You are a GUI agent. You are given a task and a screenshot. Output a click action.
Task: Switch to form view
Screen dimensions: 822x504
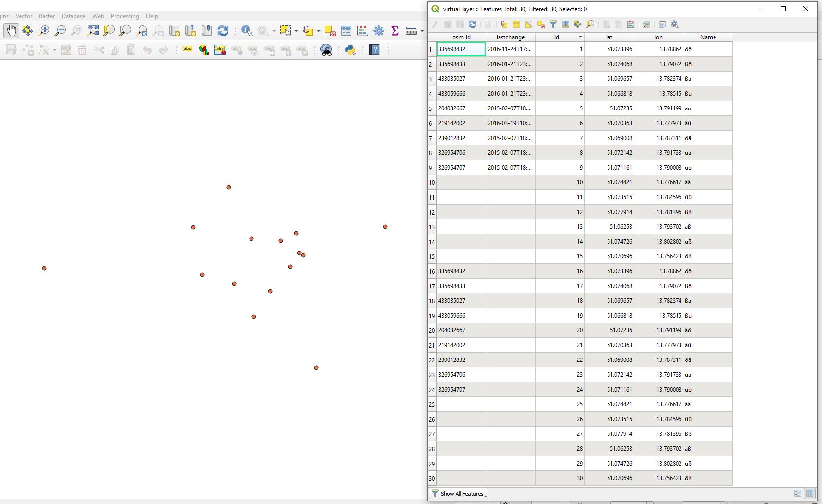click(797, 493)
